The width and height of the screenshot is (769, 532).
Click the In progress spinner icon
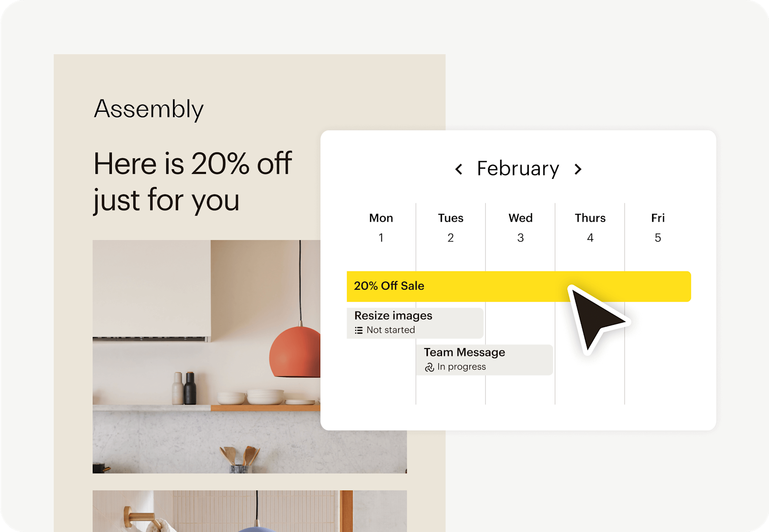pyautogui.click(x=429, y=367)
